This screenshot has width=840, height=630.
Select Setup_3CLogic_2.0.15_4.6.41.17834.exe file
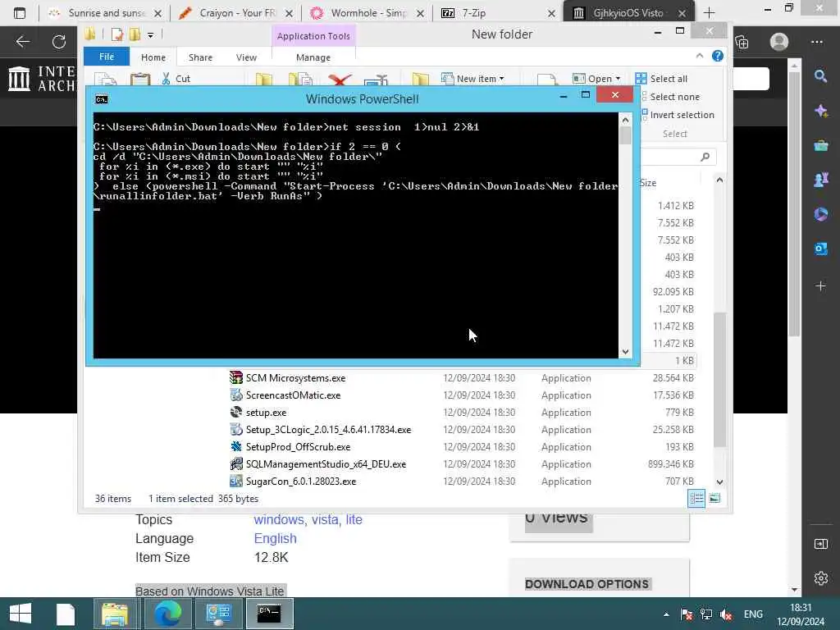(328, 430)
